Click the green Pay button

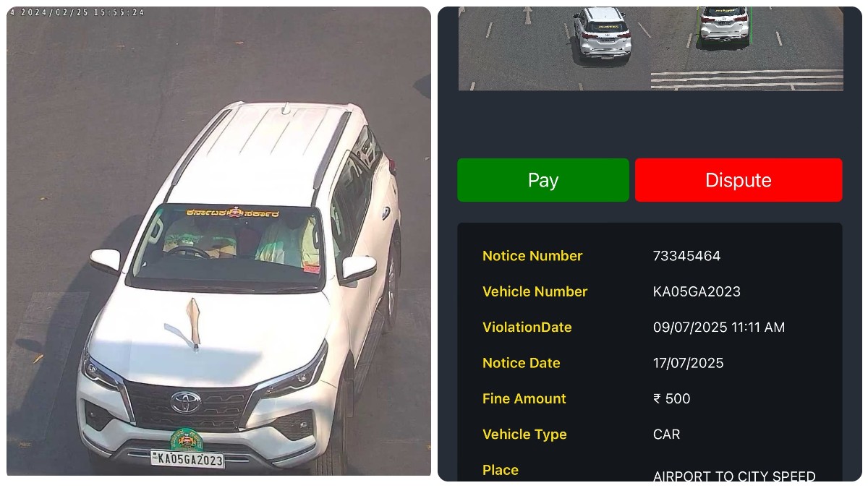point(543,180)
